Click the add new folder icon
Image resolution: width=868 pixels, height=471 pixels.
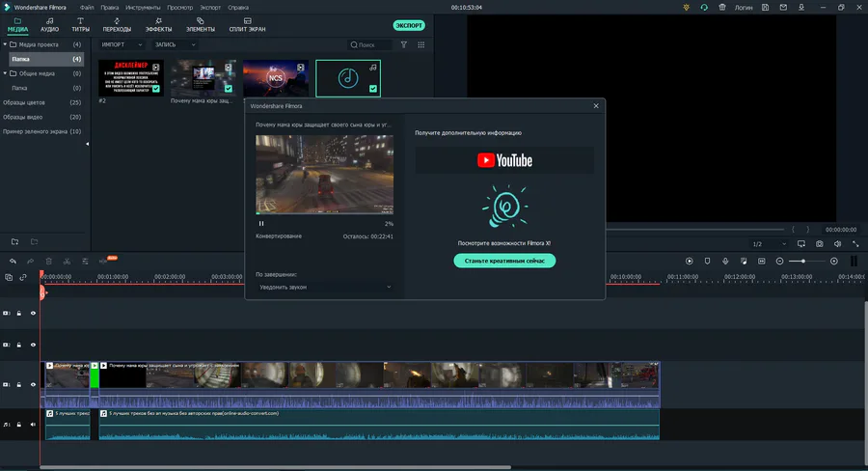[x=14, y=241]
